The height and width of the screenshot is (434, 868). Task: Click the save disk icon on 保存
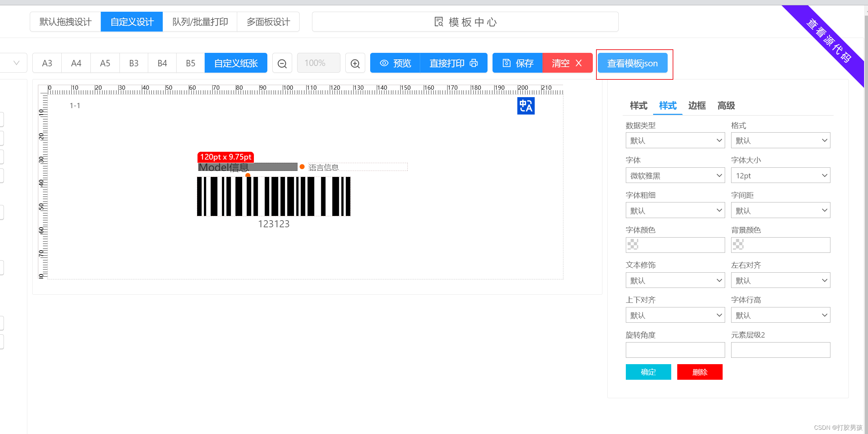coord(506,63)
